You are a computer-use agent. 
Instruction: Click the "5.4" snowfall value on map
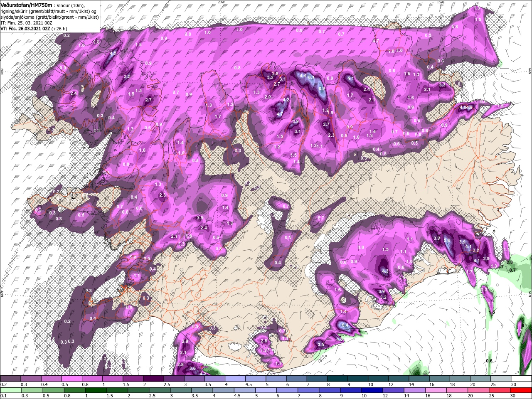coord(344,324)
